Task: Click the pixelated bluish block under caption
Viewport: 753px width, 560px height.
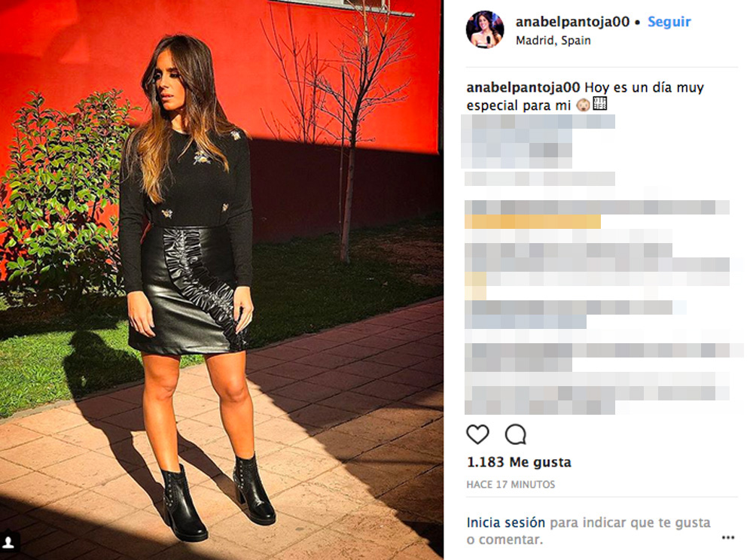Action: coord(538,142)
